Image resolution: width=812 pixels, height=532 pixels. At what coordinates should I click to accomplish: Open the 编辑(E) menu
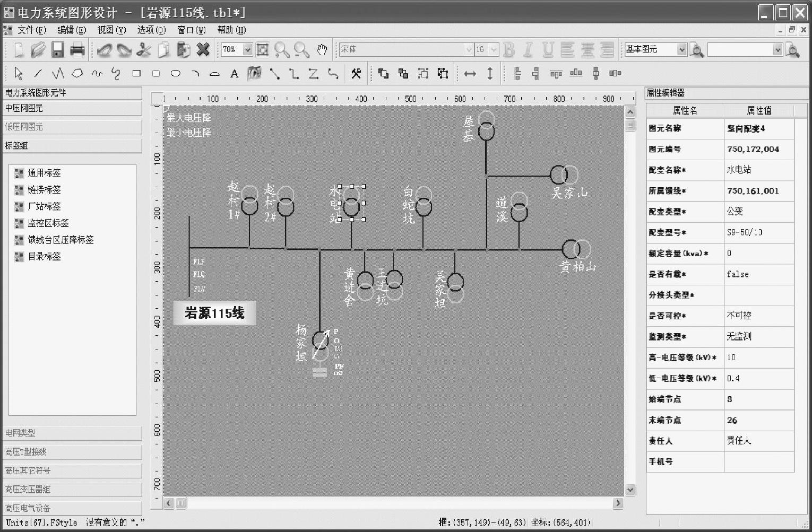point(72,30)
